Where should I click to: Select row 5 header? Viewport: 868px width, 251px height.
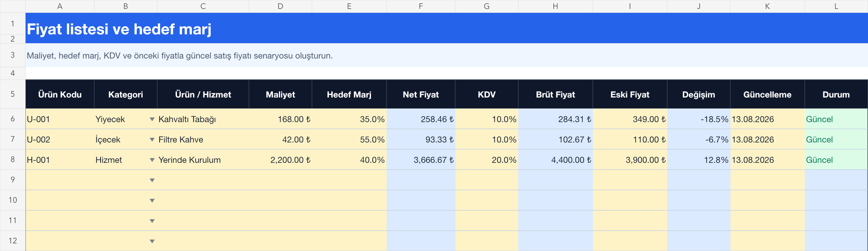[13, 94]
